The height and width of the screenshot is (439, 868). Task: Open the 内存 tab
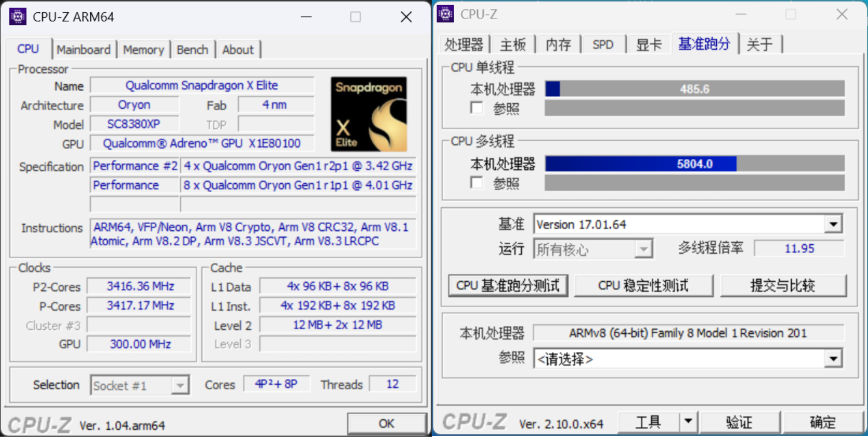[x=558, y=45]
